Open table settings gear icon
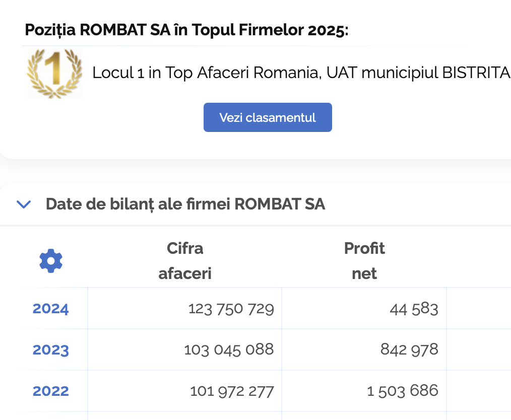 coord(51,261)
